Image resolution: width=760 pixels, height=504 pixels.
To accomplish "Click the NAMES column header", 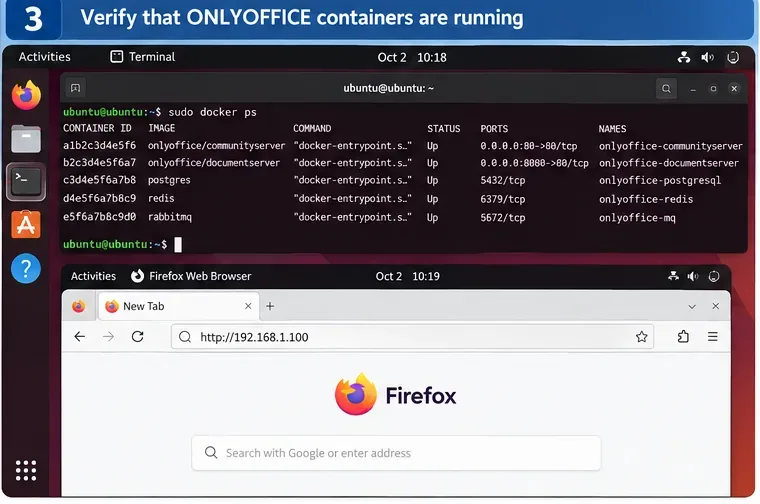I will click(x=612, y=129).
